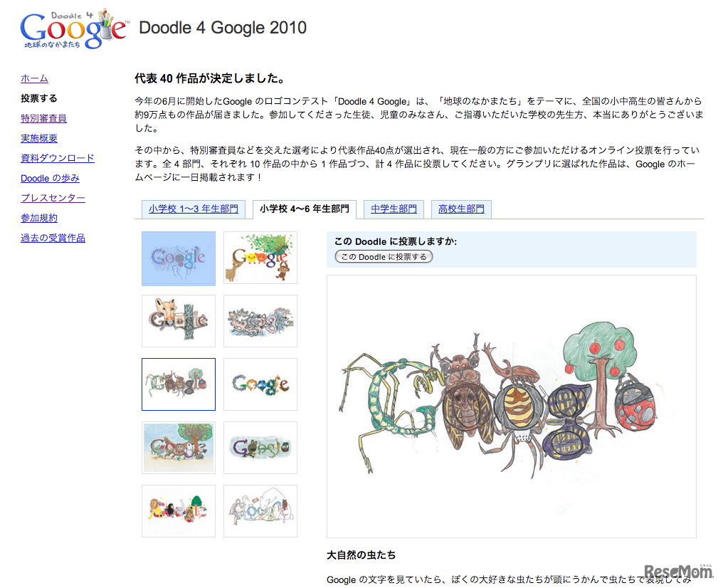Click the large insect doodle preview image

tap(512, 406)
